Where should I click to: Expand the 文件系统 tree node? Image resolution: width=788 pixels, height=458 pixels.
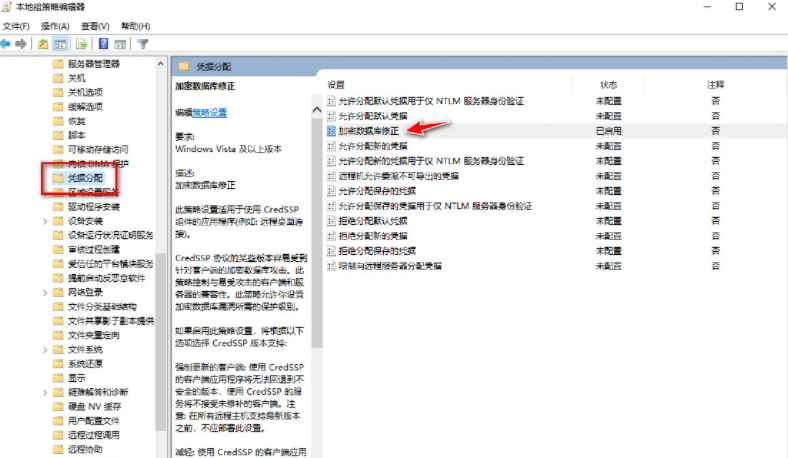[45, 350]
